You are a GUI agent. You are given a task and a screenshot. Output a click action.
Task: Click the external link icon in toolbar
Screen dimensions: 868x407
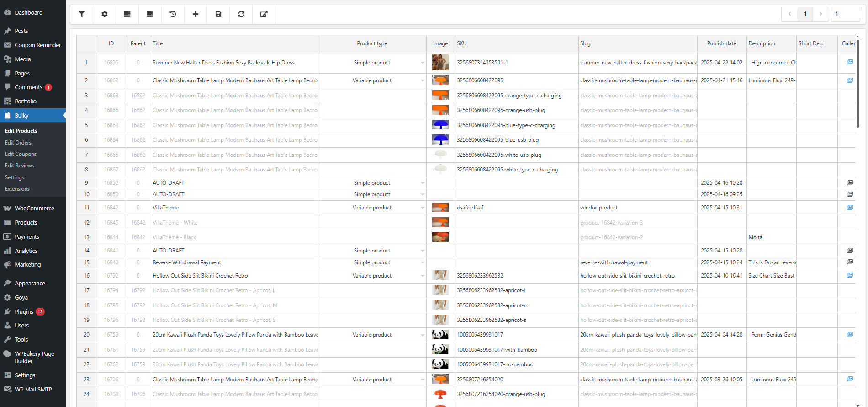pyautogui.click(x=264, y=14)
